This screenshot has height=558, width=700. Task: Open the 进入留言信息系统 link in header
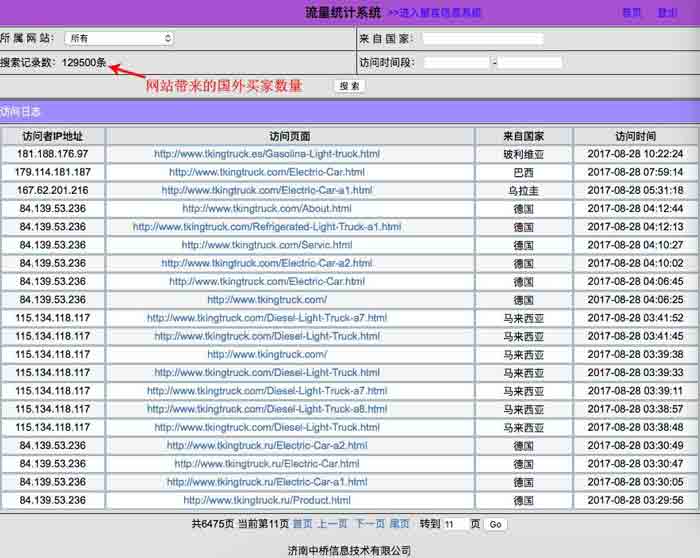(434, 13)
